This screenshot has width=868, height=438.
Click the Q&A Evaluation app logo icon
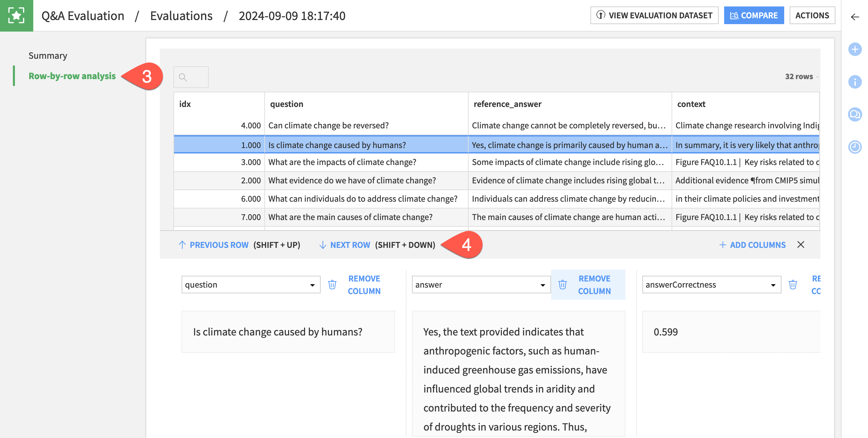pos(16,16)
